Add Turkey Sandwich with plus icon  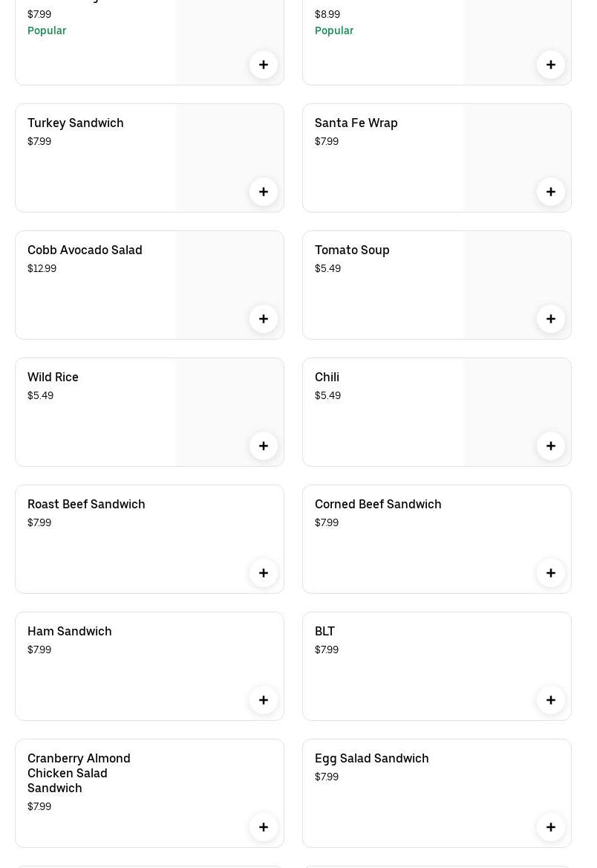(x=264, y=192)
